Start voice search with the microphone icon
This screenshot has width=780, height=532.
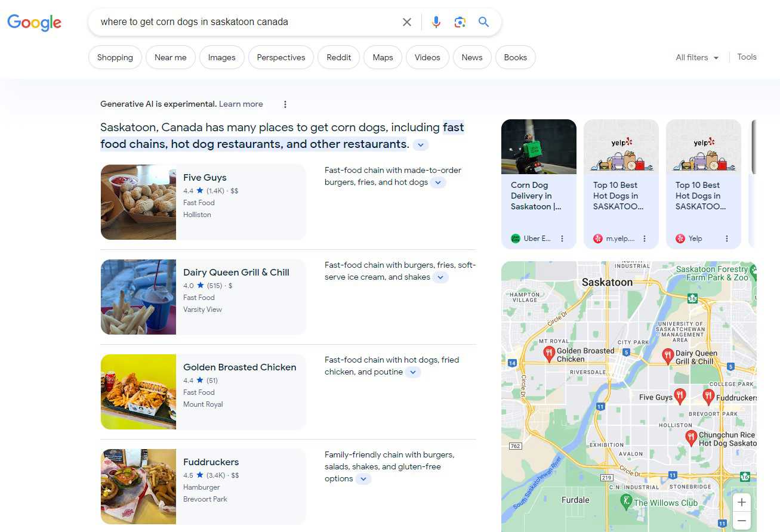pos(436,22)
